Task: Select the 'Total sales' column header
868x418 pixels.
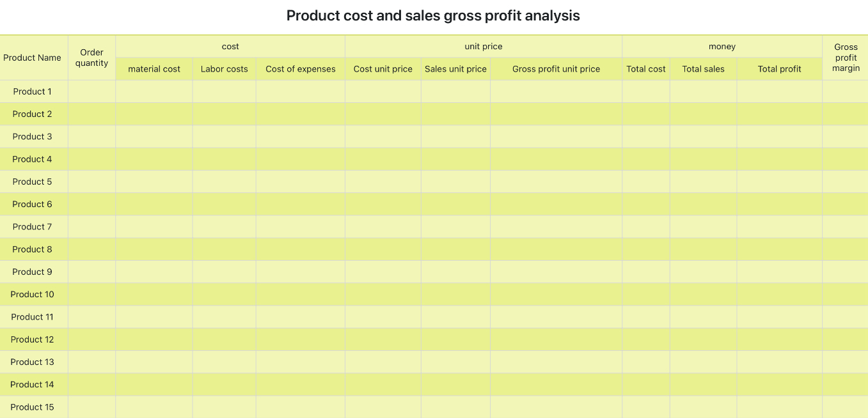Action: click(x=704, y=69)
